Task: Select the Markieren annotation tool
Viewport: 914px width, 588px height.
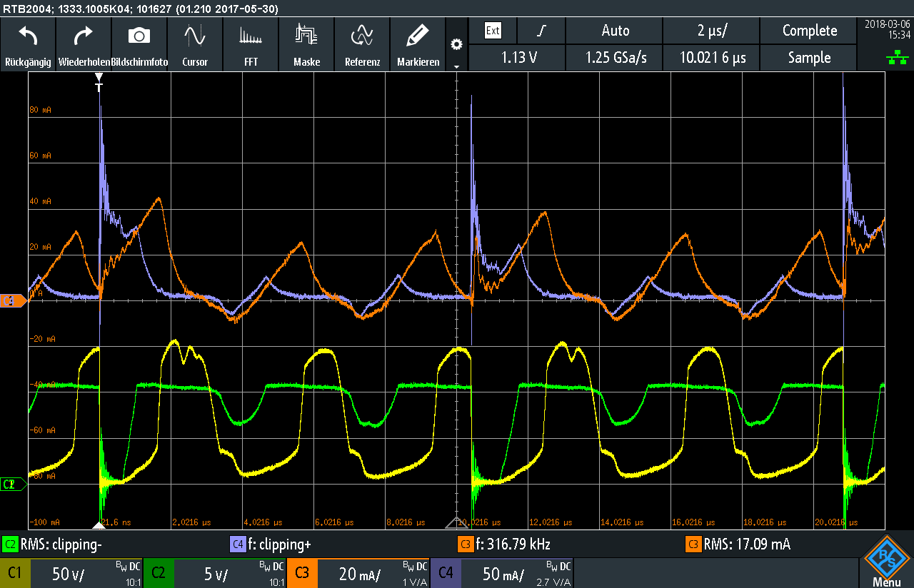Action: coord(418,44)
